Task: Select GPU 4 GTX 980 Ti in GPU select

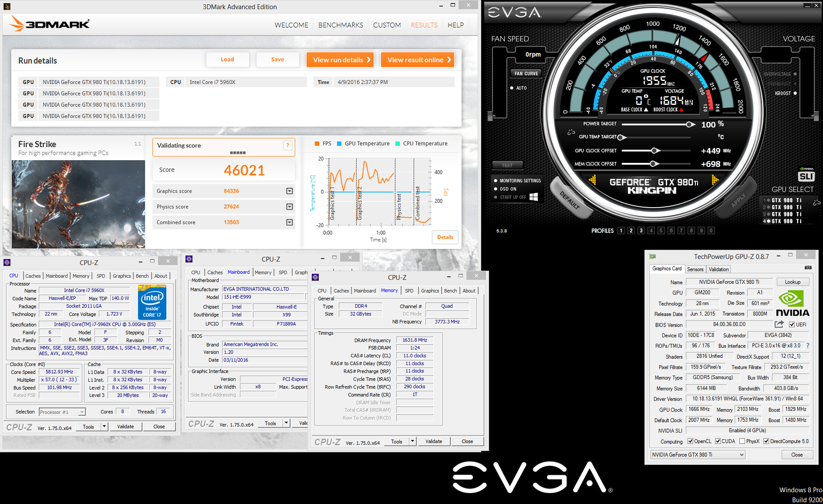Action: (783, 221)
